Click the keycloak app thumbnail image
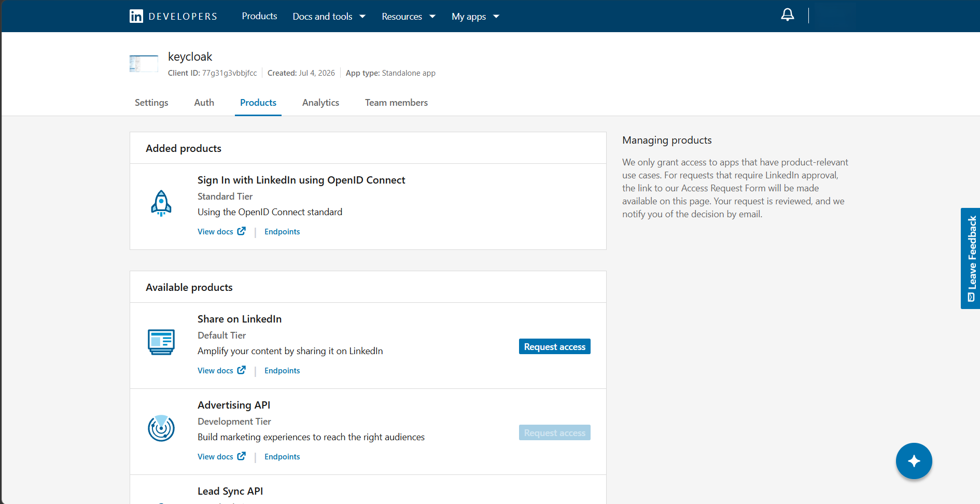Screen dimensions: 980x504 pos(144,63)
